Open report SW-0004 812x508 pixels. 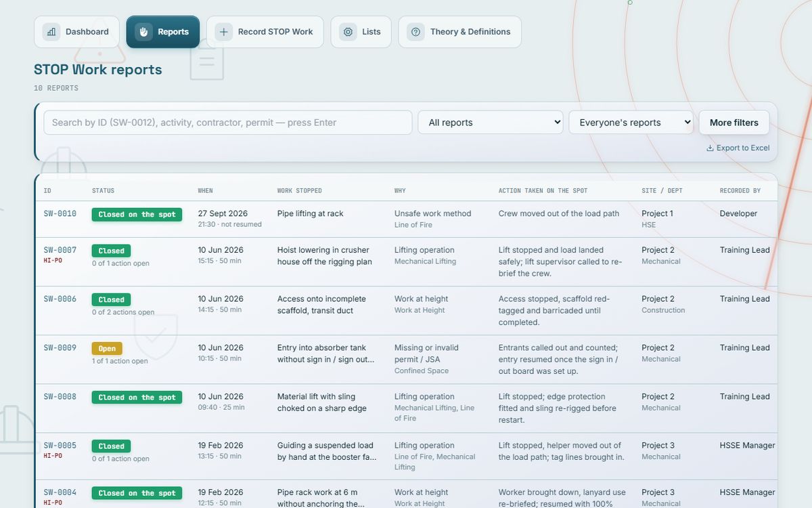pyautogui.click(x=60, y=492)
